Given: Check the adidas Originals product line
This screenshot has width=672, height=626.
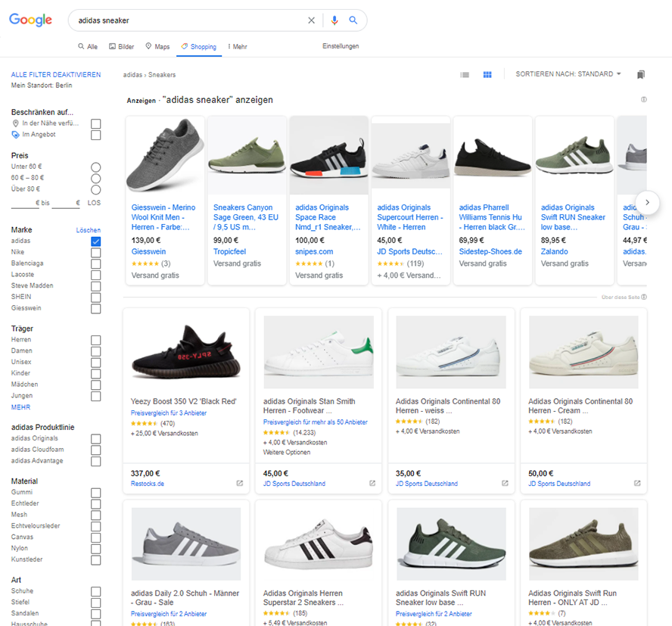Looking at the screenshot, I should (x=96, y=438).
